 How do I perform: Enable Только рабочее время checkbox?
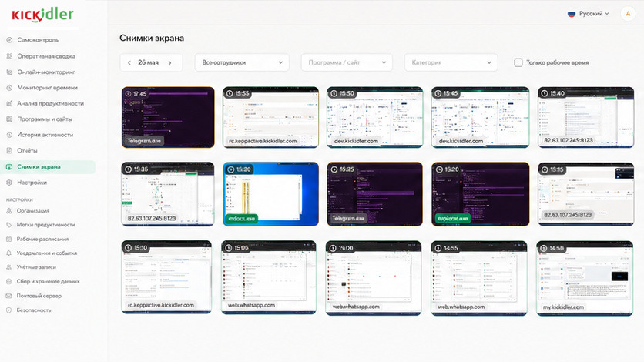(518, 62)
